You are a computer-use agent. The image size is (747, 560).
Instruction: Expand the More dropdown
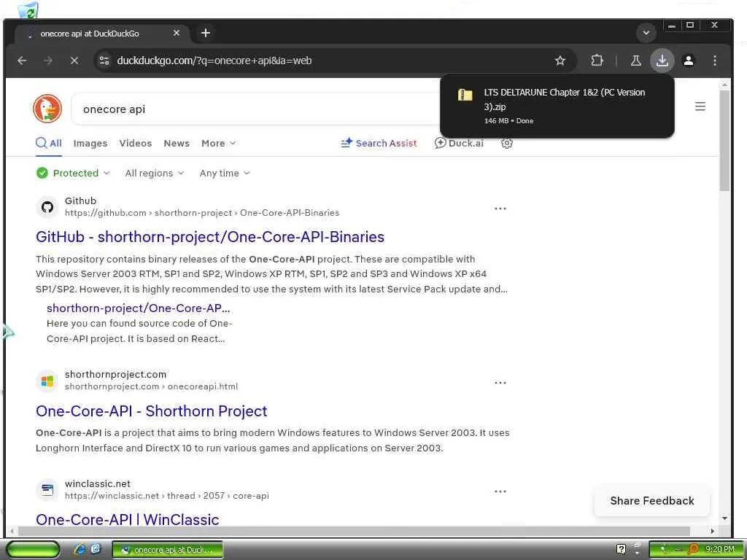tap(218, 144)
